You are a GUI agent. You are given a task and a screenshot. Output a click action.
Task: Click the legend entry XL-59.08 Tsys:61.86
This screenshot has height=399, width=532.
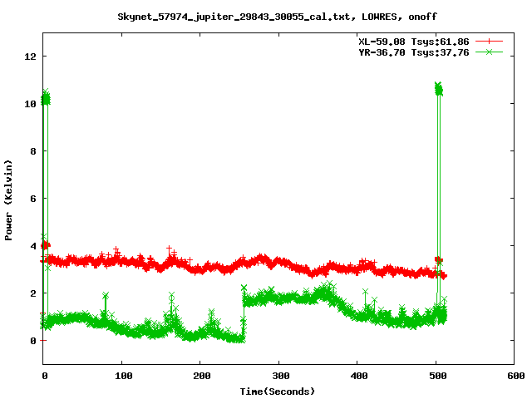point(414,42)
